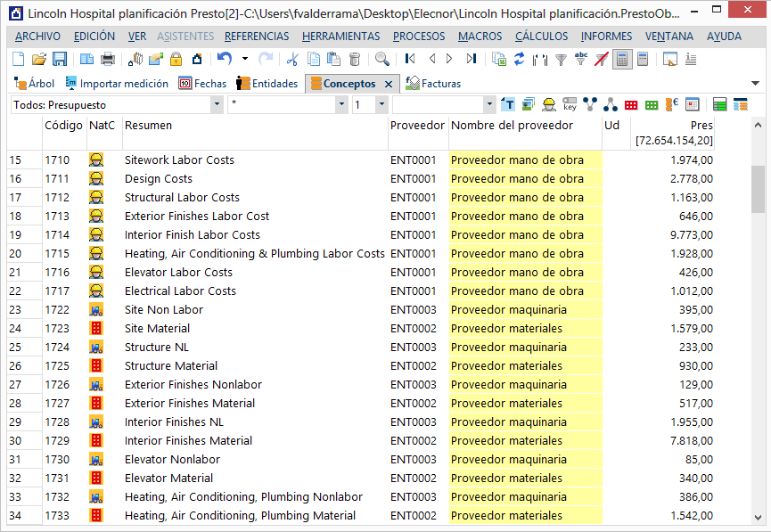Open the asterisk mask dropdown
This screenshot has height=532, width=771.
pos(341,105)
